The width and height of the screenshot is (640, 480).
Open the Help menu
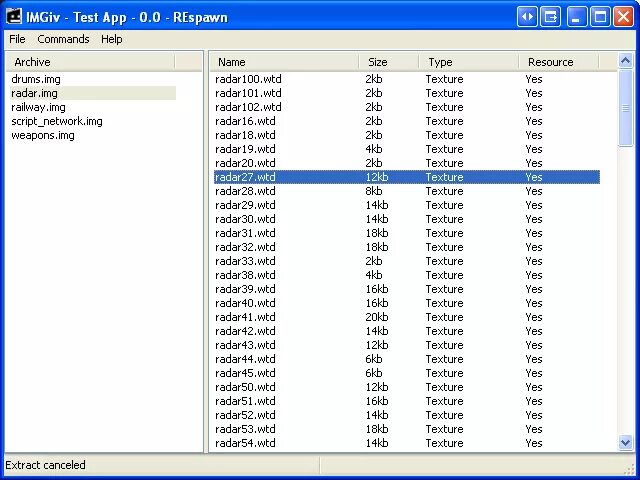pyautogui.click(x=111, y=39)
